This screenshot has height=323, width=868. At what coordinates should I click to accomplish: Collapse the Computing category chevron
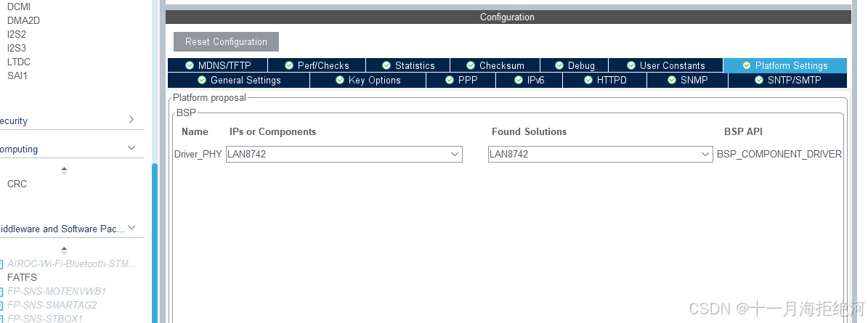(x=131, y=147)
